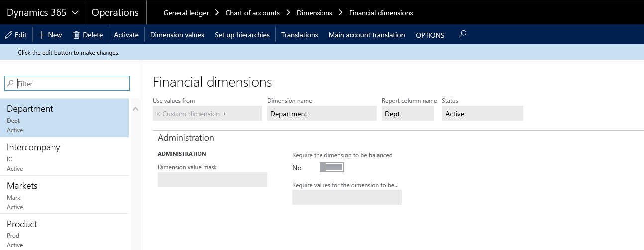644x250 pixels.
Task: Open Dimension values
Action: click(177, 35)
